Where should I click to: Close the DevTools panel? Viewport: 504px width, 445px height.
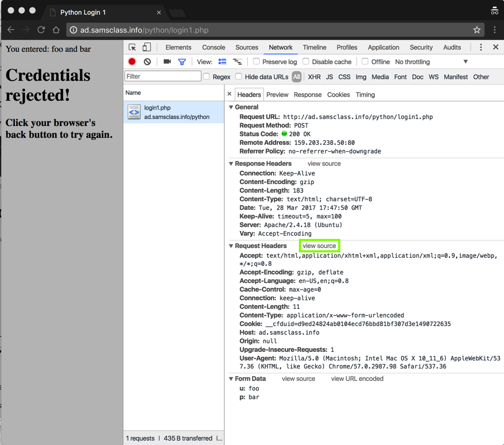[495, 47]
